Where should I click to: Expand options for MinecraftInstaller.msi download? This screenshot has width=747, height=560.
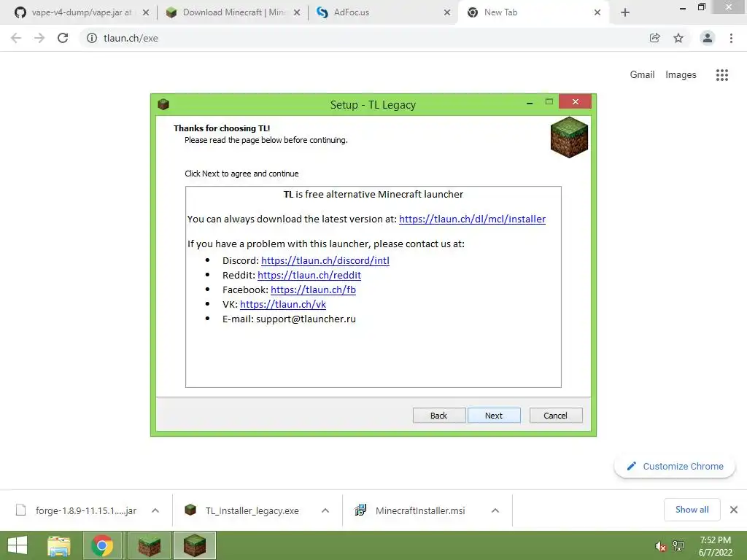pos(495,510)
